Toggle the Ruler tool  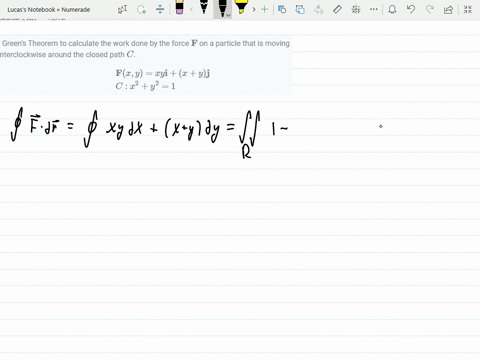(x=337, y=9)
